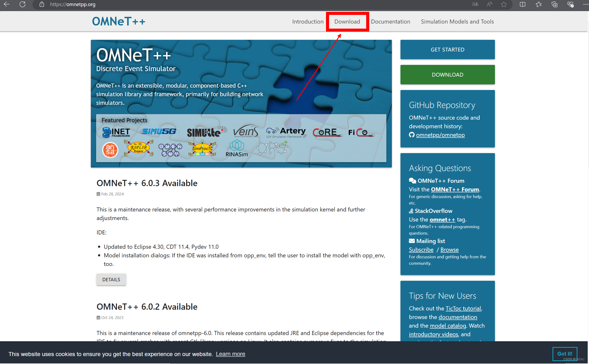Open the Artery project logo
Image resolution: width=589 pixels, height=364 pixels.
coord(286,132)
